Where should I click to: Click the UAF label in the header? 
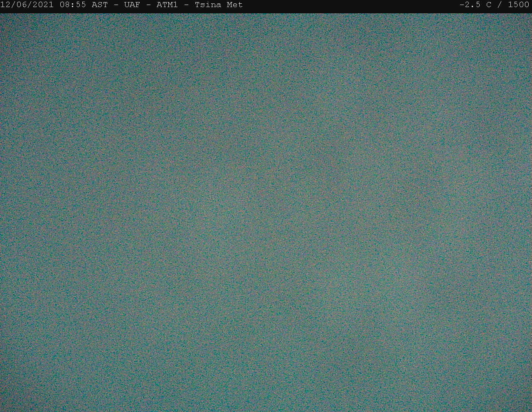click(x=132, y=5)
